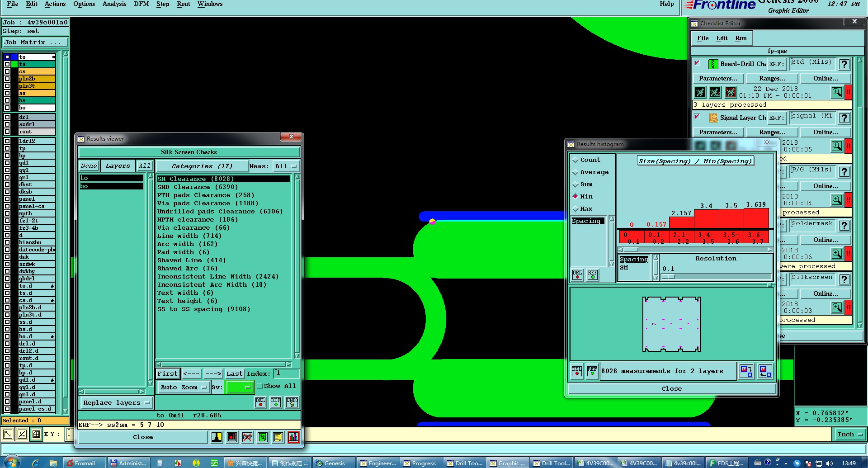The image size is (868, 468).
Task: Click help question mark beside Soldermask ERF
Action: 844,226
